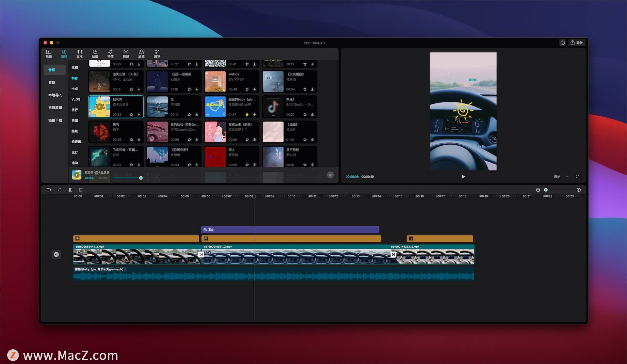Viewport: 627px width, 364px height.
Task: Open the 特效 (effects) tab
Action: [x=110, y=54]
